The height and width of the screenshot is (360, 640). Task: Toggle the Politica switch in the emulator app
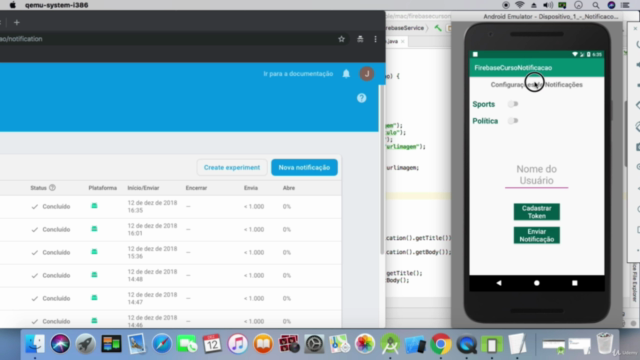(513, 121)
